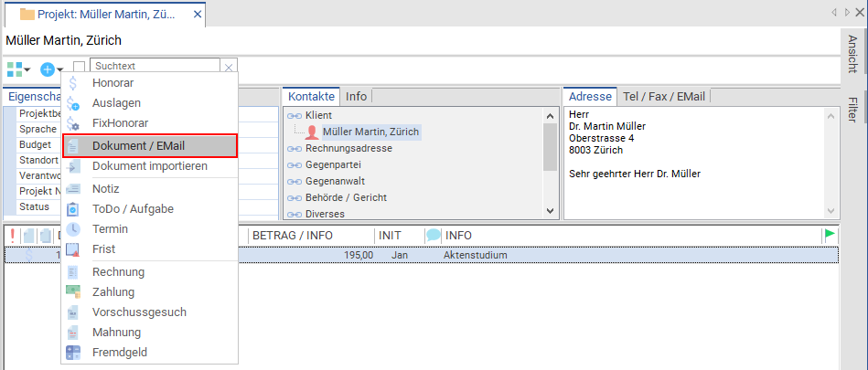Click the Auslagen dollar-plus icon

coord(73,103)
